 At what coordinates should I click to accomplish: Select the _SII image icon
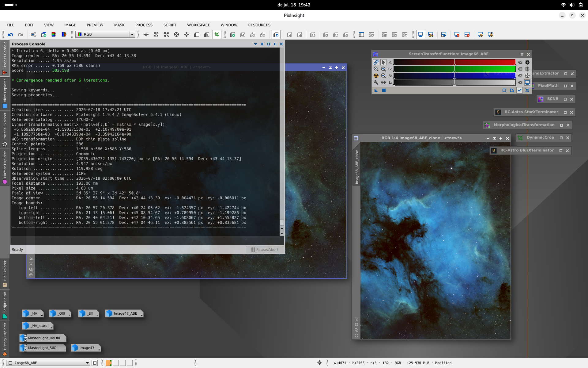88,313
